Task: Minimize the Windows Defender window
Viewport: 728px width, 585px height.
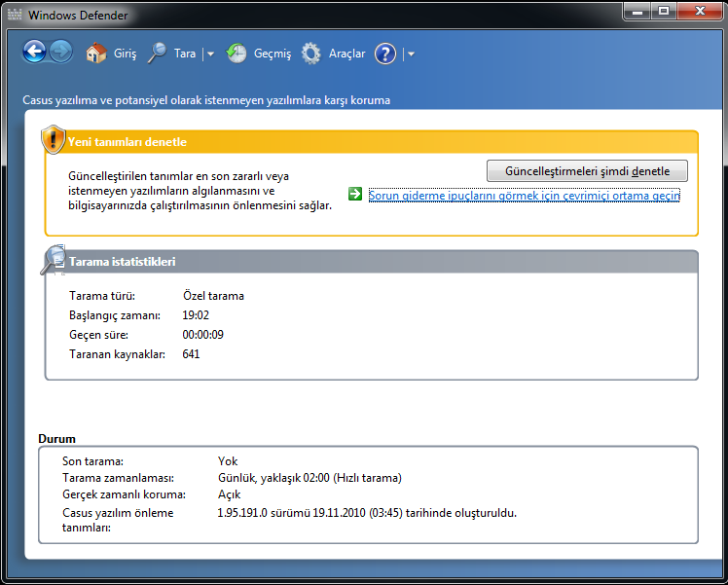Action: (637, 11)
